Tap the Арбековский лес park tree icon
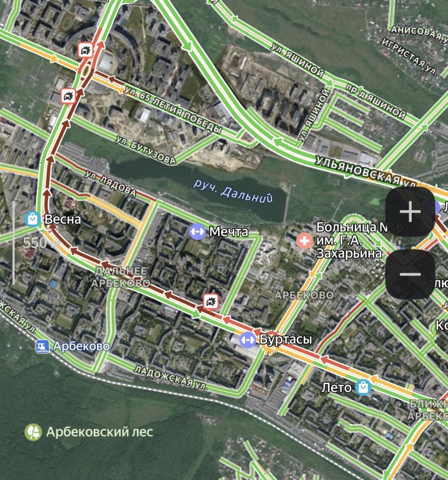 pyautogui.click(x=33, y=432)
